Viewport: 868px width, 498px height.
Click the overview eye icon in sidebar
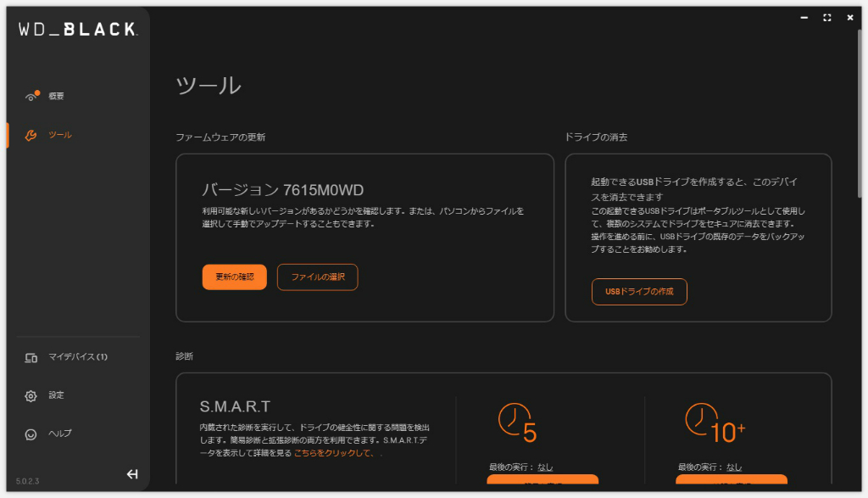[31, 97]
